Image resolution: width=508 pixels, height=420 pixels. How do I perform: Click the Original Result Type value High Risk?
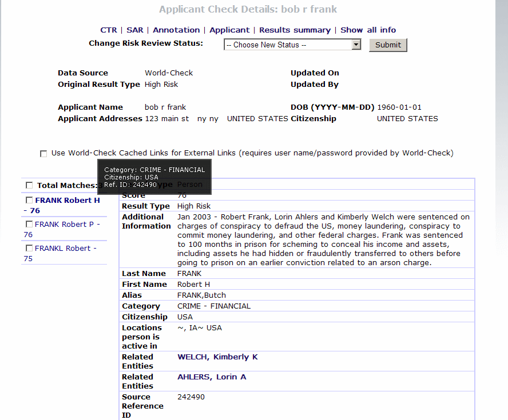161,85
